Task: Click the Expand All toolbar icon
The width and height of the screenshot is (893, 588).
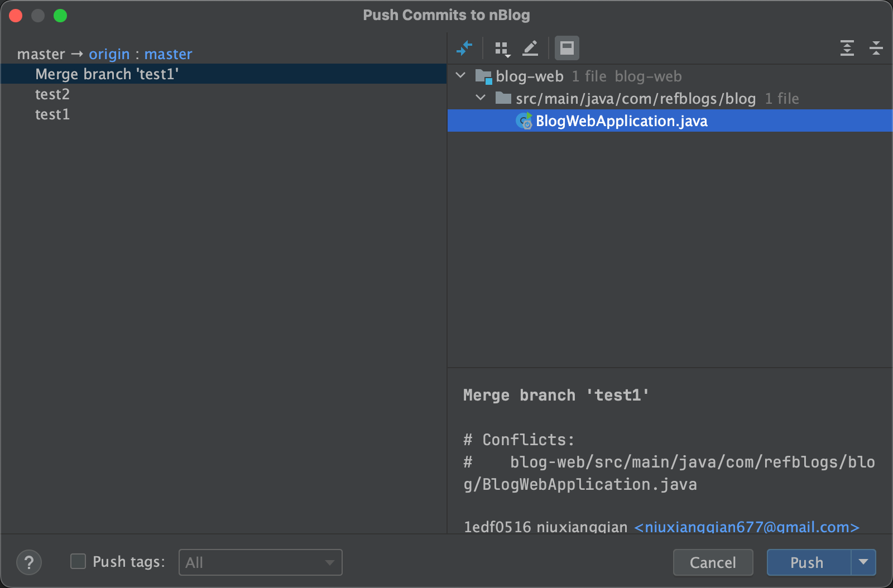Action: [x=847, y=49]
